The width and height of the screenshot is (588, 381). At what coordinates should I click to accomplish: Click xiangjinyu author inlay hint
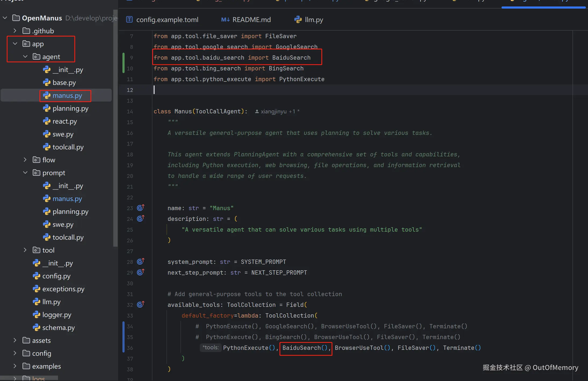tap(274, 112)
